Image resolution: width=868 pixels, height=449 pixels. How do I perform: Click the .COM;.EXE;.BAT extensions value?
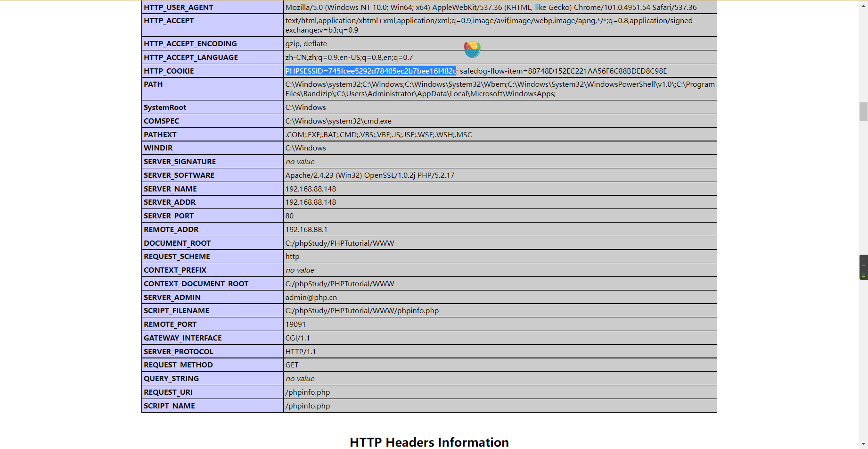[378, 134]
